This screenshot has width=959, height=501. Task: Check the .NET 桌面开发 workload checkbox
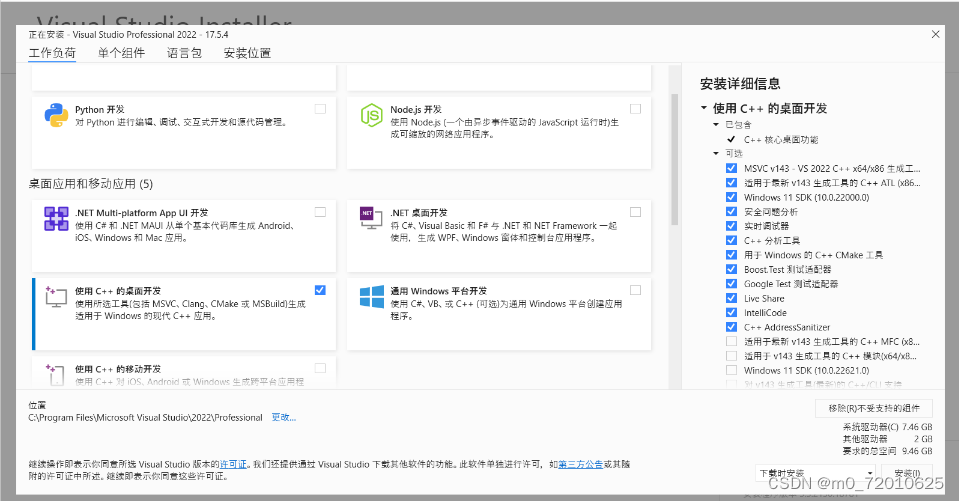[x=635, y=212]
